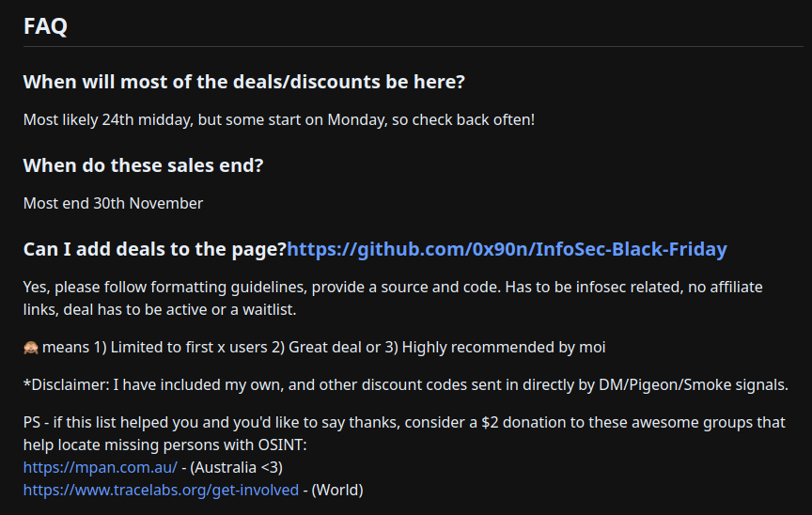
Task: Click the FAQ heading
Action: [x=45, y=26]
